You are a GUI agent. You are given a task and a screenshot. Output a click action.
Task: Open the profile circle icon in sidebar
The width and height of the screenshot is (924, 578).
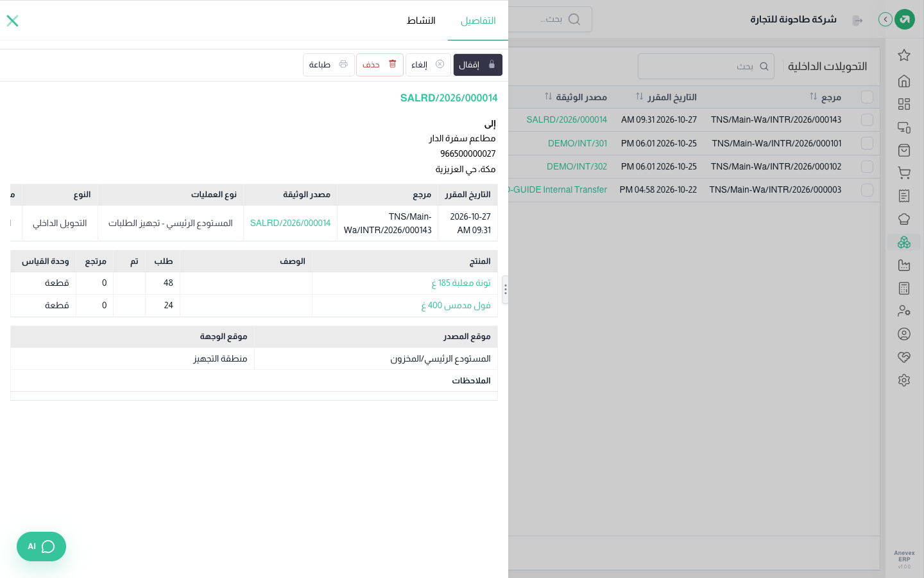[904, 334]
